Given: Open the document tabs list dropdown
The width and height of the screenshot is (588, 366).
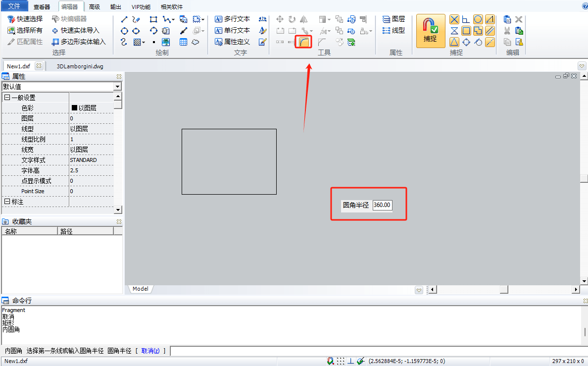Looking at the screenshot, I should [x=582, y=66].
